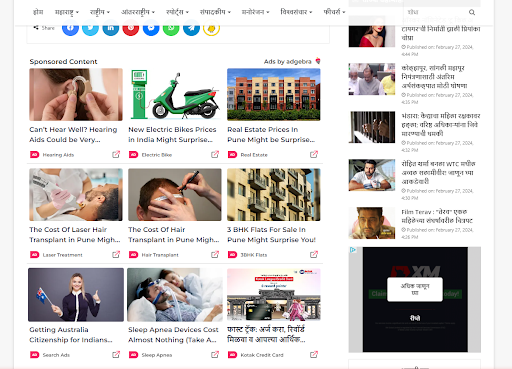The width and height of the screenshot is (512, 369).
Task: Open the होम menu item
Action: click(38, 12)
